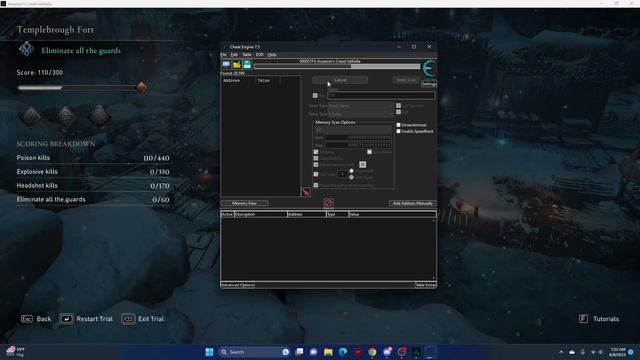The image size is (640, 360).
Task: Click the network tray icon
Action: click(x=593, y=352)
